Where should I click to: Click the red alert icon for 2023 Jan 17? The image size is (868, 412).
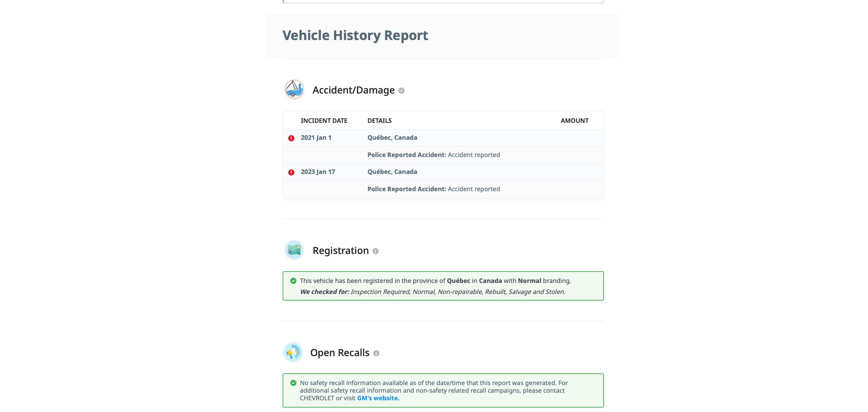click(x=291, y=173)
